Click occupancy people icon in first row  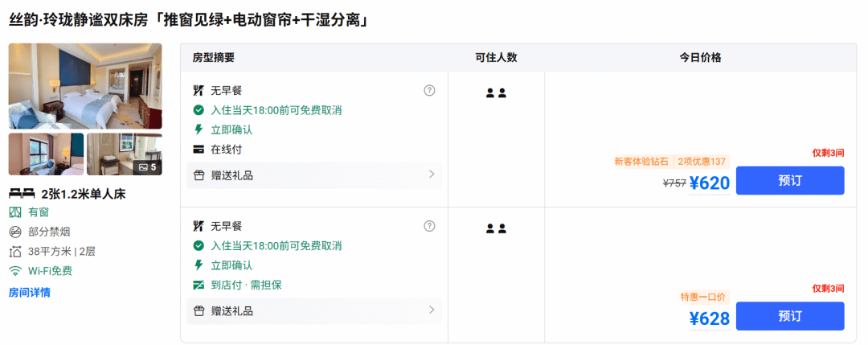496,93
